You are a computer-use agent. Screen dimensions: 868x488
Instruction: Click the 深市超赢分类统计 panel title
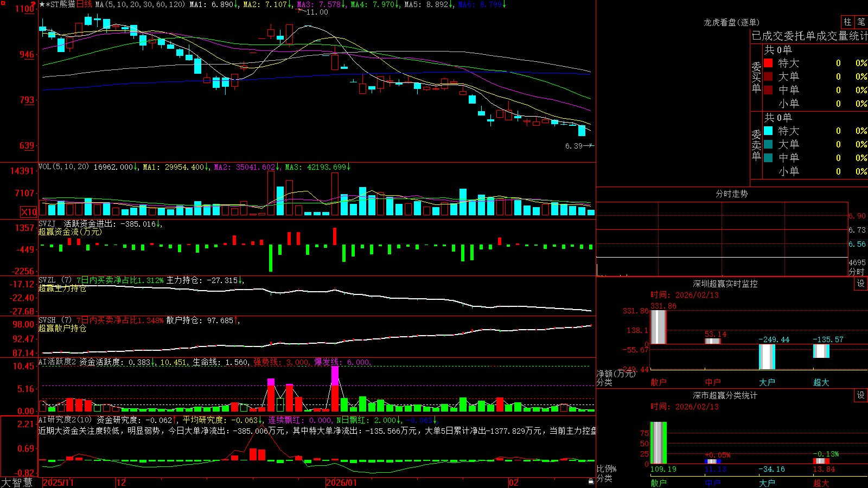click(x=725, y=395)
